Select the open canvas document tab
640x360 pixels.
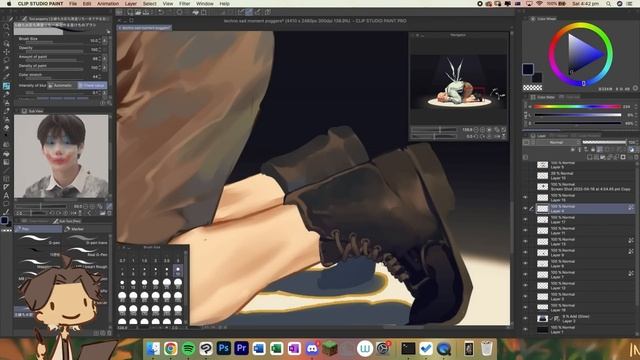pyautogui.click(x=144, y=28)
